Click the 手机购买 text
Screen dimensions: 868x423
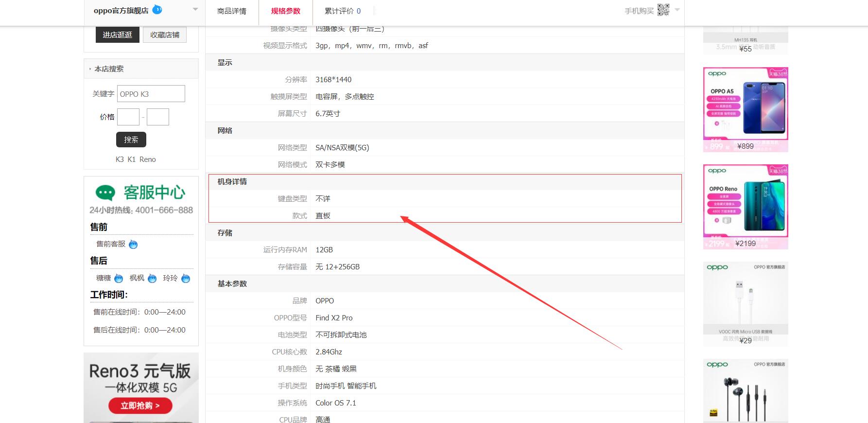639,11
